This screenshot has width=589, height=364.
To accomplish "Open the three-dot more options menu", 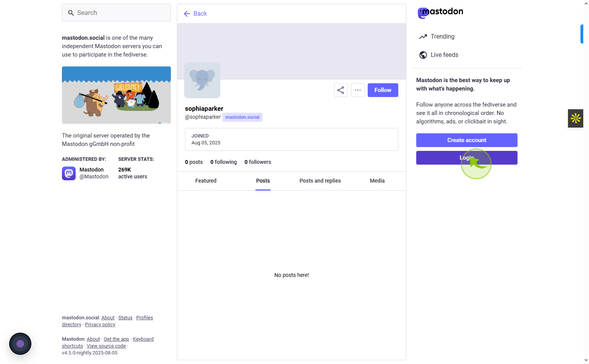I will tap(358, 90).
